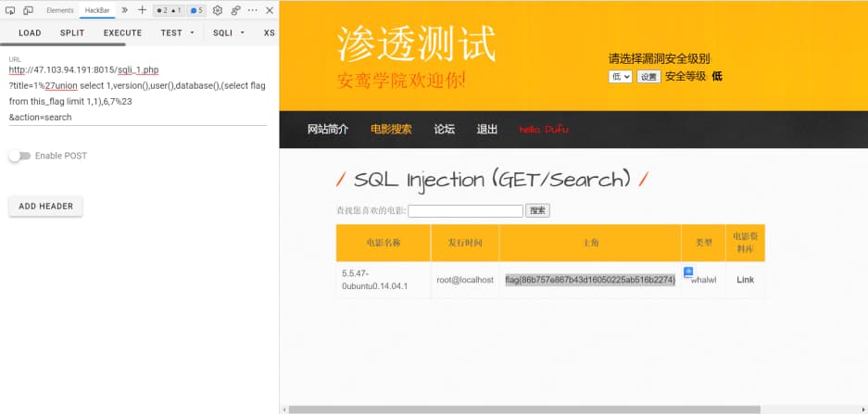Open the issues counter showing 5
Screen dimensions: 868x414
(196, 10)
